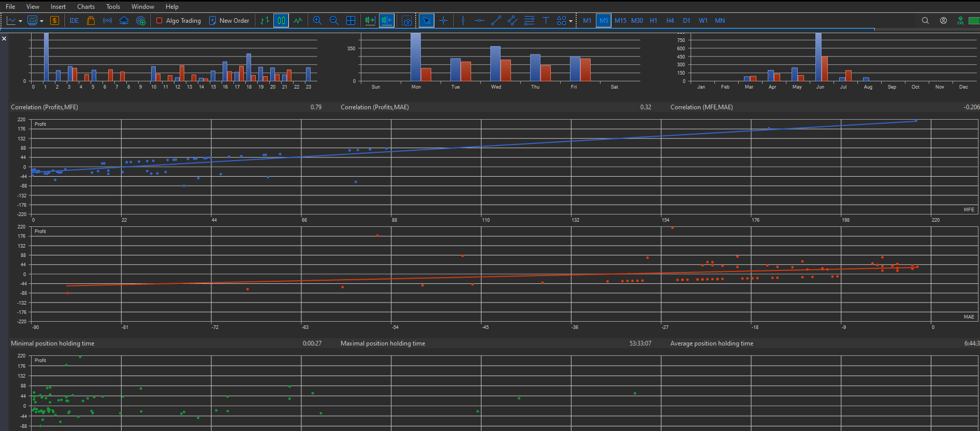Switch to MN monthly timeframe
The height and width of the screenshot is (431, 980).
[x=720, y=21]
